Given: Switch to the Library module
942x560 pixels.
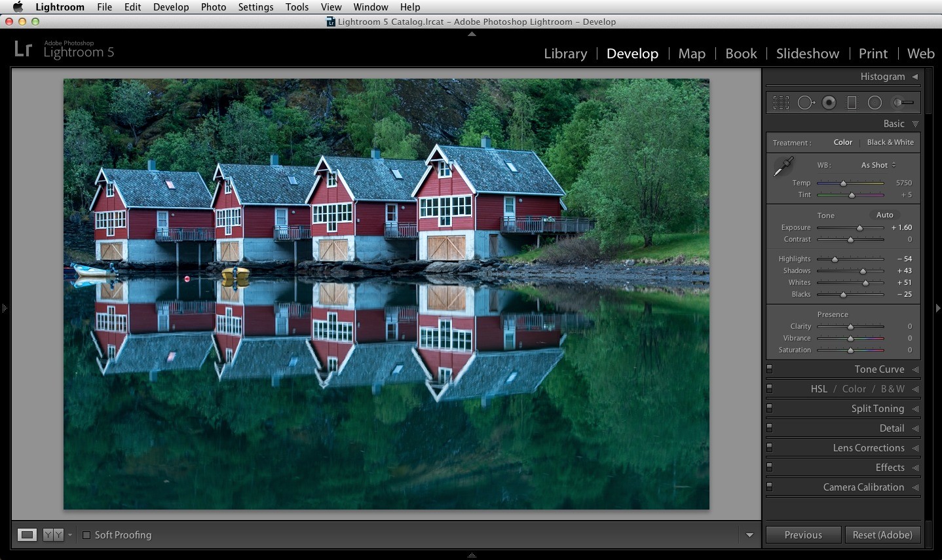Looking at the screenshot, I should point(565,54).
